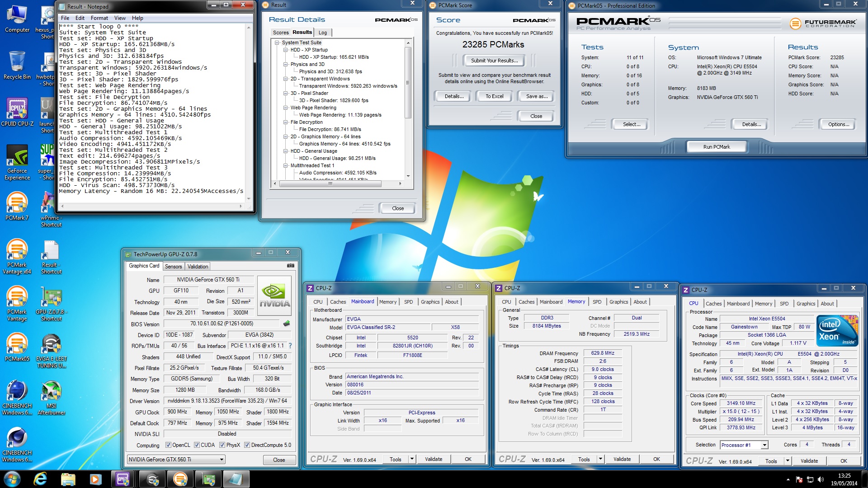Click Save as button in Score window
Screen dimensions: 868x488
pos(537,96)
